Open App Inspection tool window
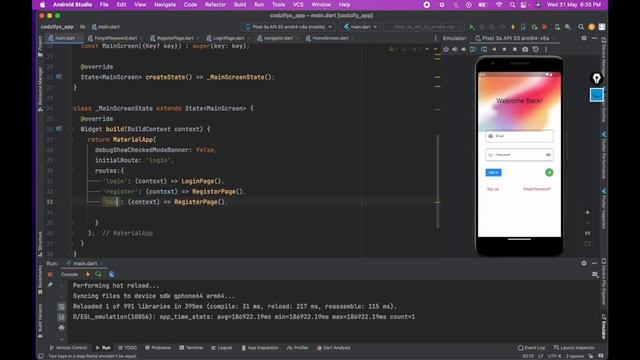This screenshot has height=360, width=640. click(x=260, y=348)
